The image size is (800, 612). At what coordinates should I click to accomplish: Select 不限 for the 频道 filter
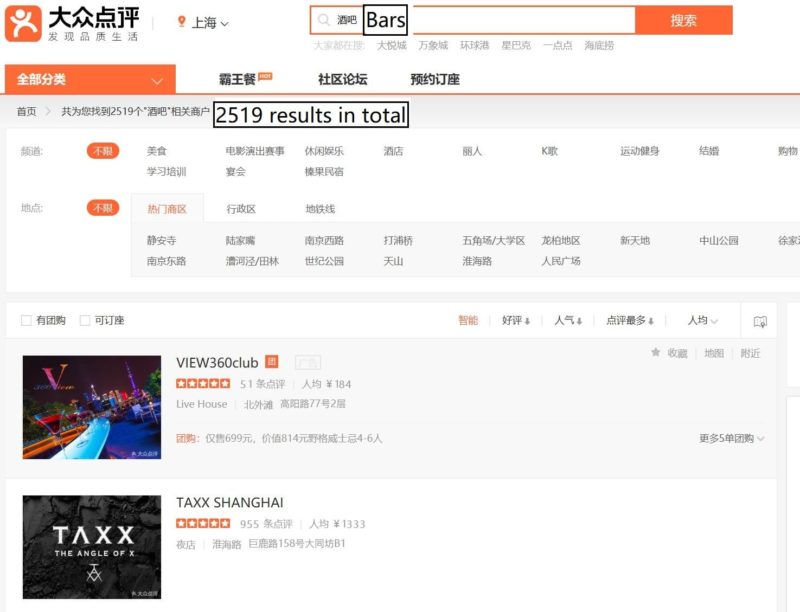[x=103, y=151]
